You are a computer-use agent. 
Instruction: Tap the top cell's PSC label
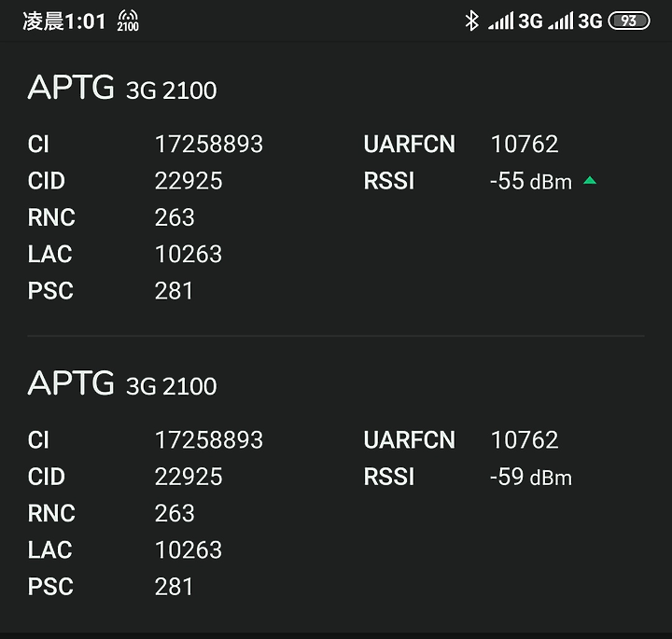point(50,291)
